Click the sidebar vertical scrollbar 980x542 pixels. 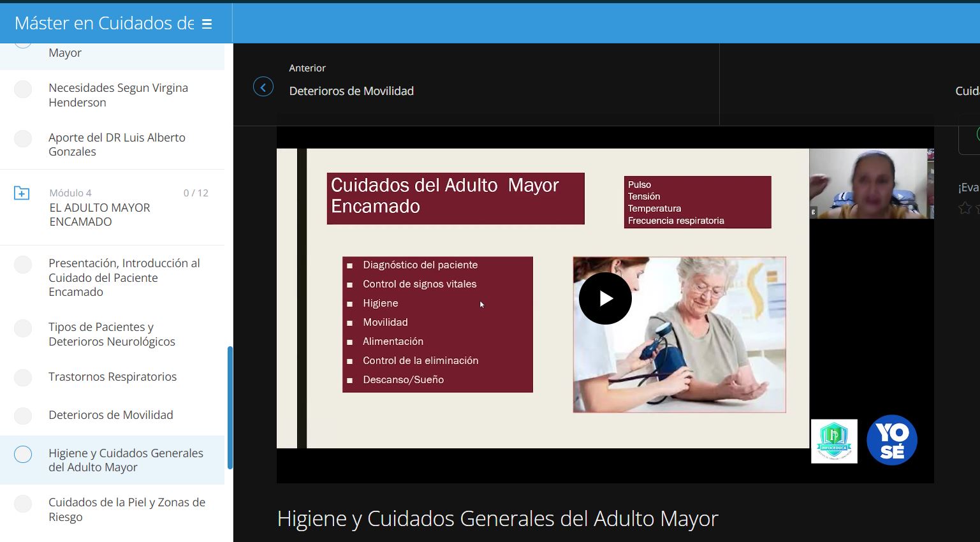click(230, 408)
